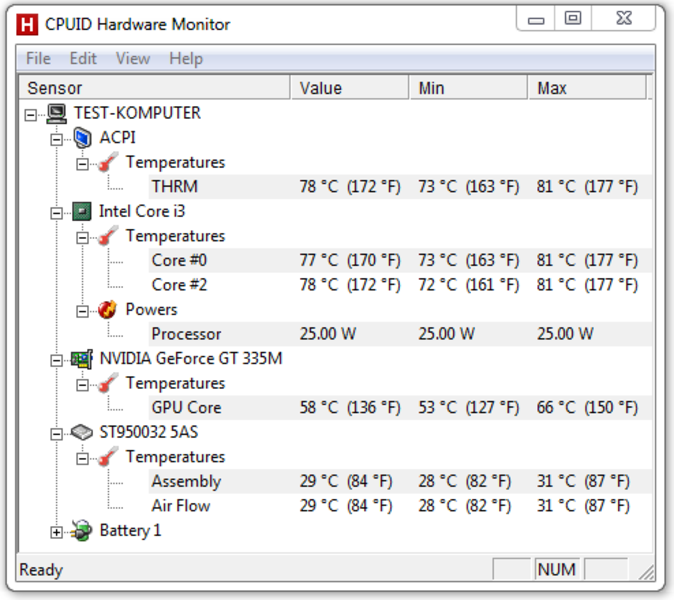The height and width of the screenshot is (600, 674).
Task: Collapse the Powers section
Action: point(82,311)
